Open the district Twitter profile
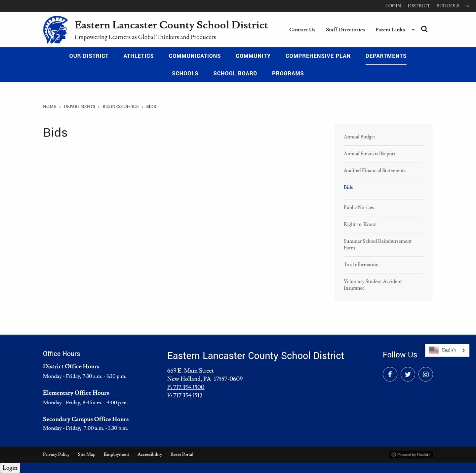Screen dimensions: 476x473 [x=408, y=374]
